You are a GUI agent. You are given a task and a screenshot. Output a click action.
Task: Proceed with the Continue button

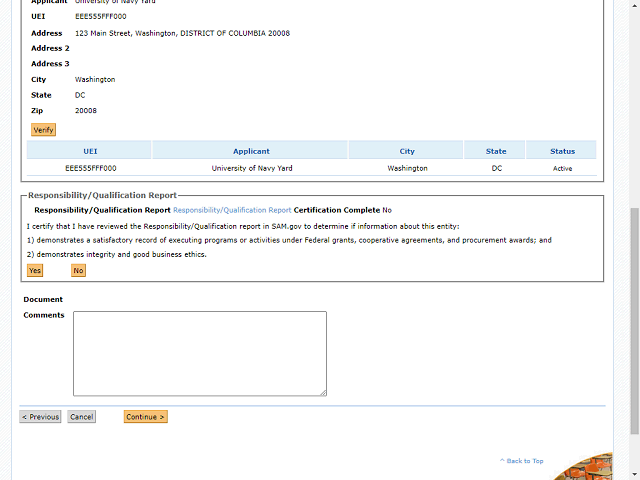(146, 417)
